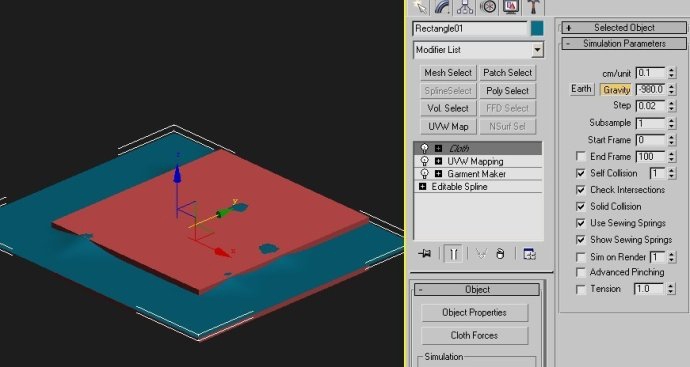
Task: Click the Gravity value field
Action: point(651,89)
